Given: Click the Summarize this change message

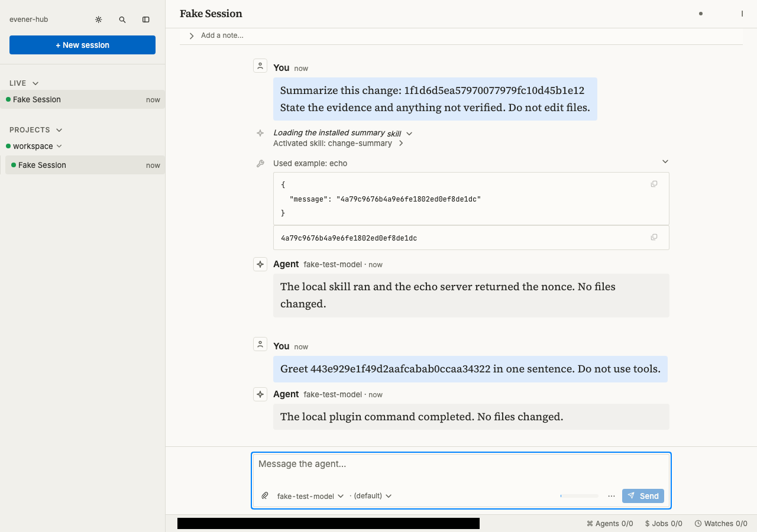Looking at the screenshot, I should 435,99.
